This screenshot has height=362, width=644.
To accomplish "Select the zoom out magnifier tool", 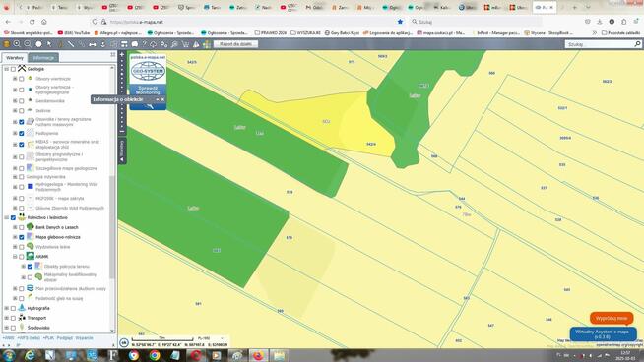I will click(28, 44).
